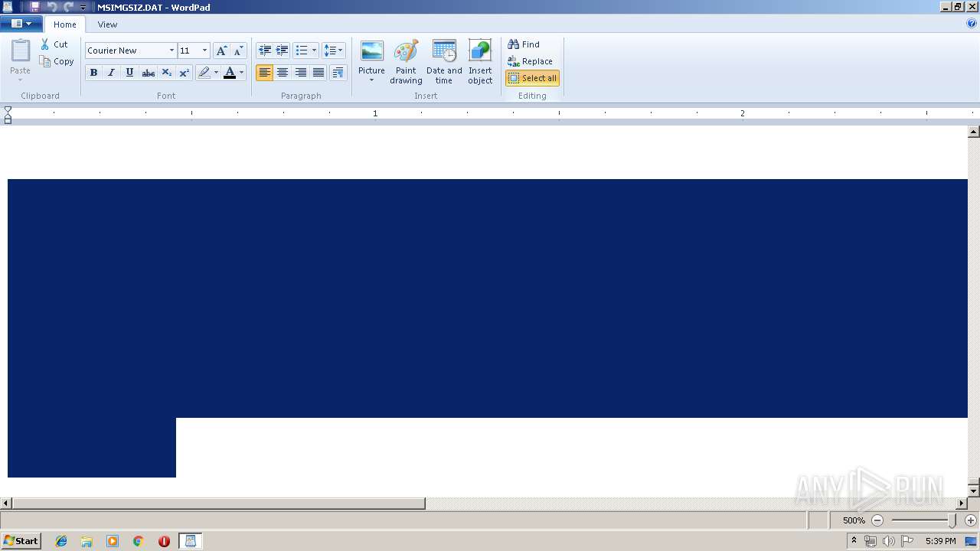Open Opera browser from the taskbar
980x551 pixels.
click(x=164, y=541)
